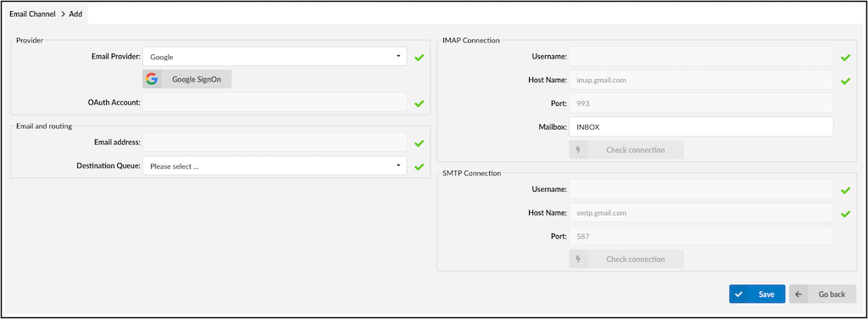
Task: Click the IMAP Host Name field
Action: 701,80
